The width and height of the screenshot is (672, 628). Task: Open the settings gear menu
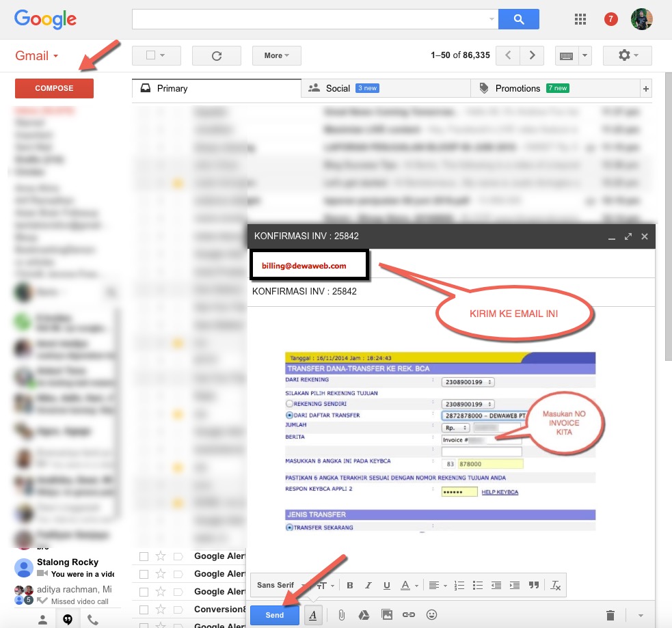(x=628, y=55)
